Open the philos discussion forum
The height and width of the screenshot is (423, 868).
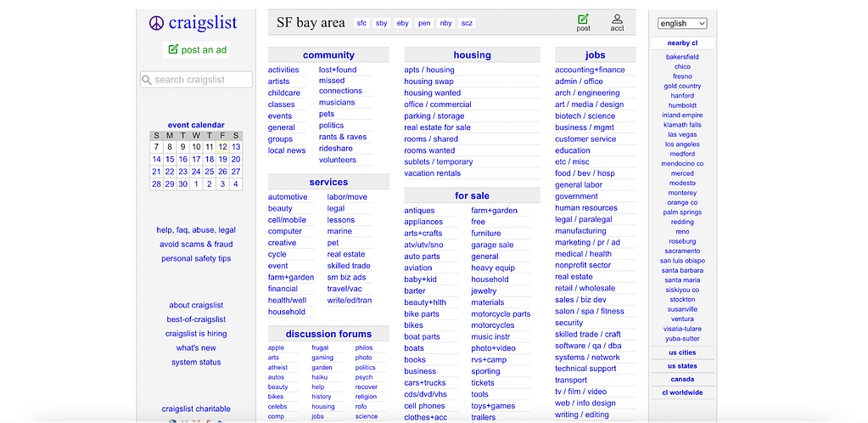coord(364,348)
